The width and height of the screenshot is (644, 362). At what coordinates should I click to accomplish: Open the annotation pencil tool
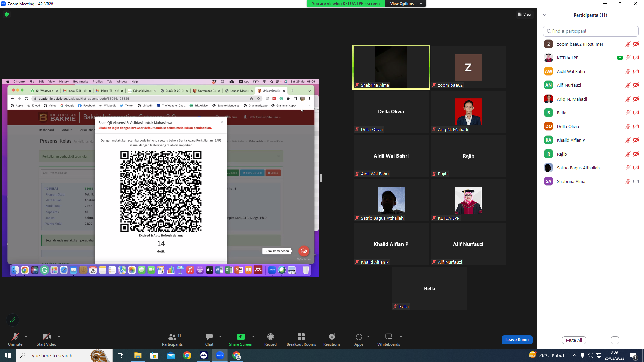(x=13, y=320)
